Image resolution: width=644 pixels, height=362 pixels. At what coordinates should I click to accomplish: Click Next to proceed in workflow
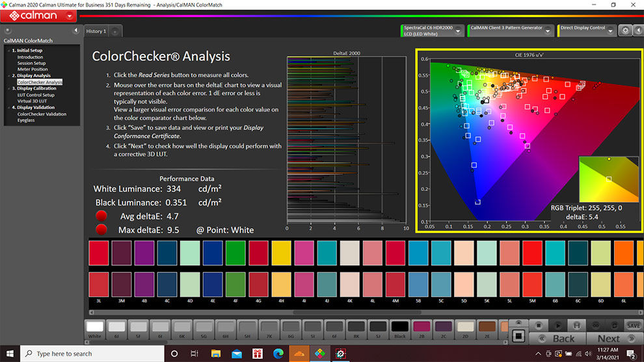click(x=614, y=339)
